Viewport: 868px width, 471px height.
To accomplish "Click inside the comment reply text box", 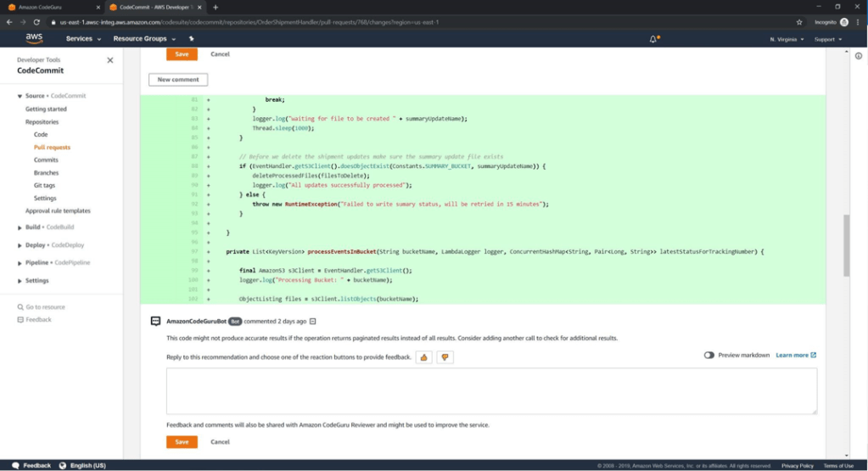I will click(491, 390).
